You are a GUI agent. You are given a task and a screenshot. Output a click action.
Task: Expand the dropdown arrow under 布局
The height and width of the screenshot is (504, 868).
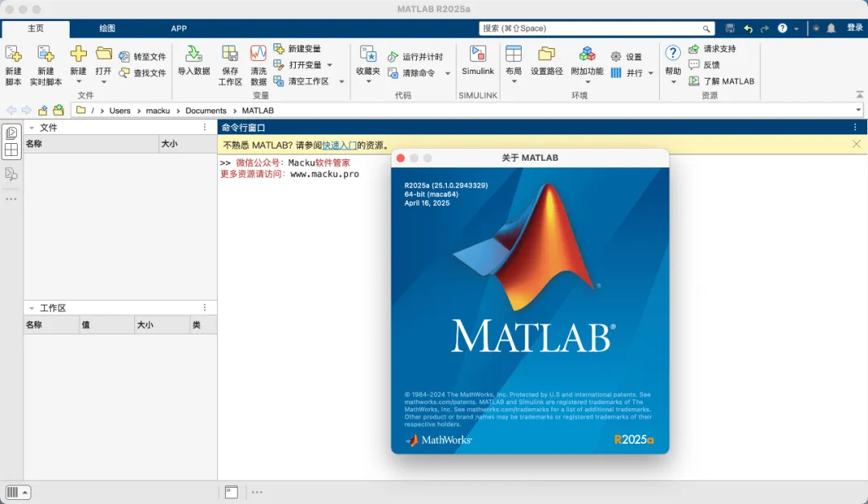coord(514,82)
